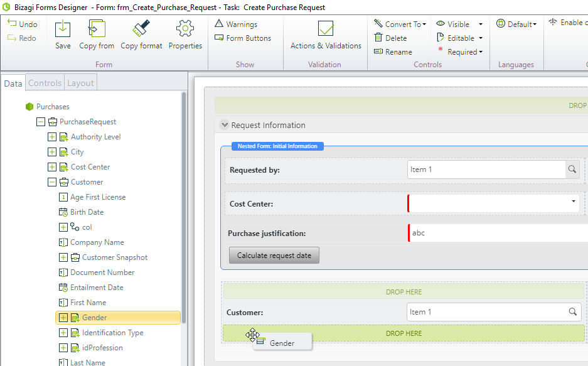Click the Customer entity icon
588x366 pixels.
point(64,182)
